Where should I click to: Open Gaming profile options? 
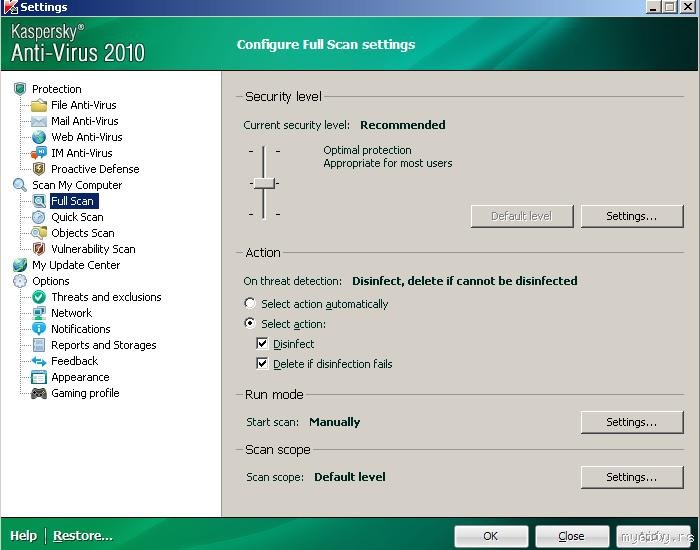85,393
